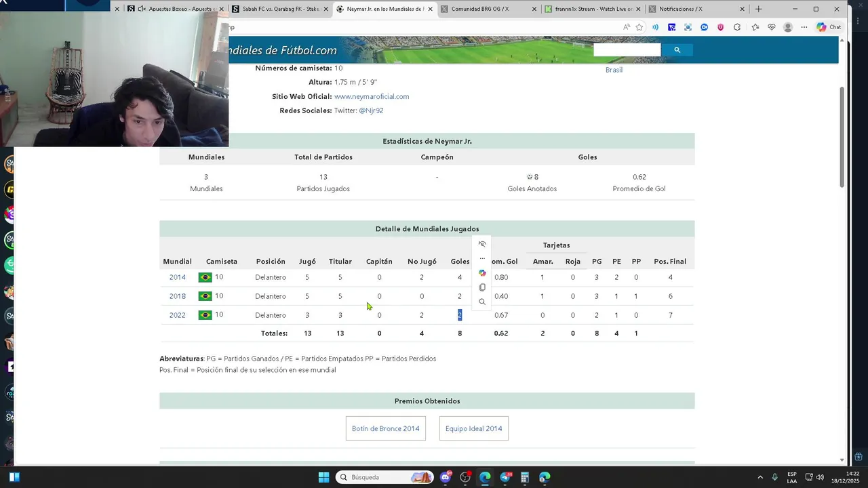
Task: Click the Brazil flag in the 2022 row
Action: 205,315
